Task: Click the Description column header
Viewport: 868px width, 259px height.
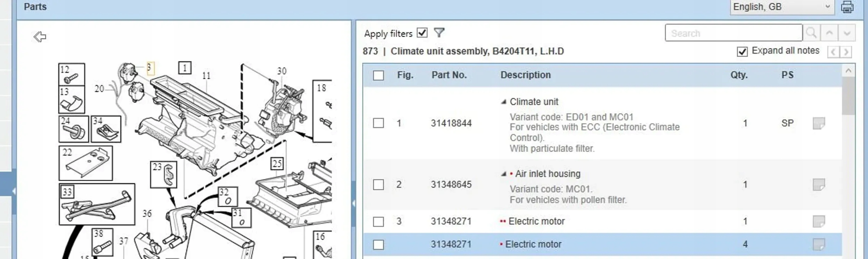Action: click(525, 75)
